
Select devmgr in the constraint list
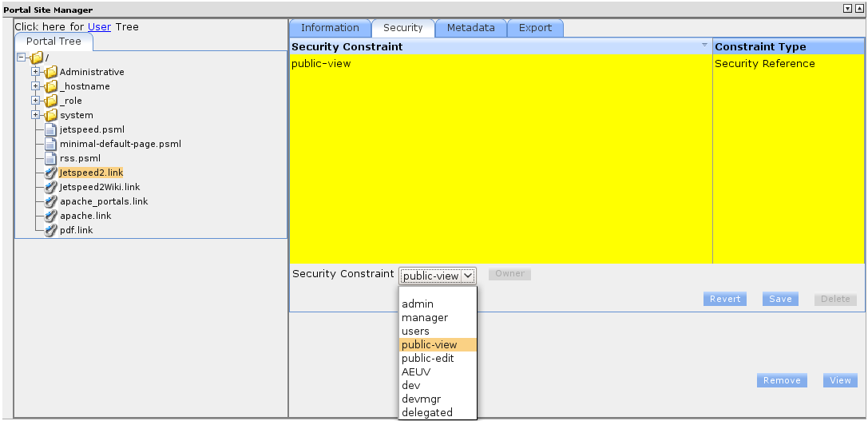(x=421, y=399)
